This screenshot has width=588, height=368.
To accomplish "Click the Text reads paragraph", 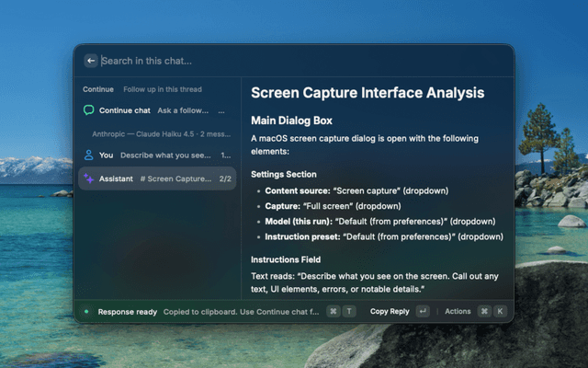I will (375, 282).
